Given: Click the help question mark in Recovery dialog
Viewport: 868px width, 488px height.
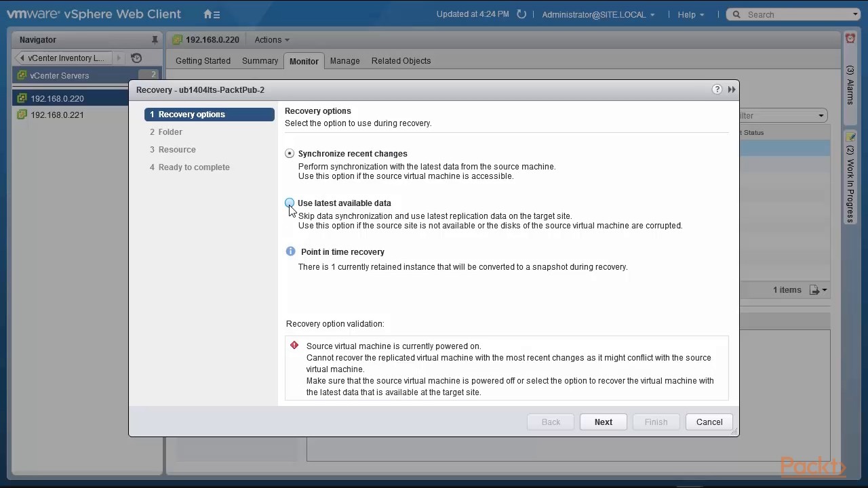Looking at the screenshot, I should tap(717, 89).
